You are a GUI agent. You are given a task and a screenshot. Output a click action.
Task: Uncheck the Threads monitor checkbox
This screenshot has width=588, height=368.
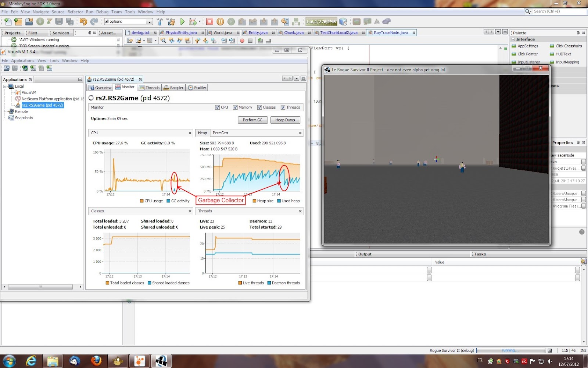[x=283, y=107]
